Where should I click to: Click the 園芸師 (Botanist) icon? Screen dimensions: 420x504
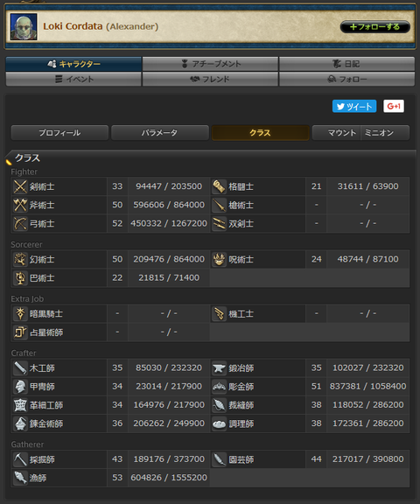pyautogui.click(x=219, y=459)
